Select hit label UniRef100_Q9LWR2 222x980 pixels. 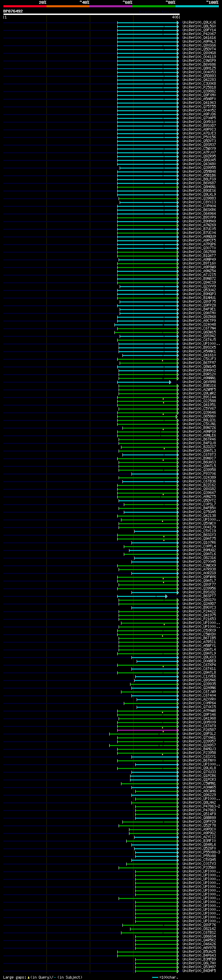(199, 394)
